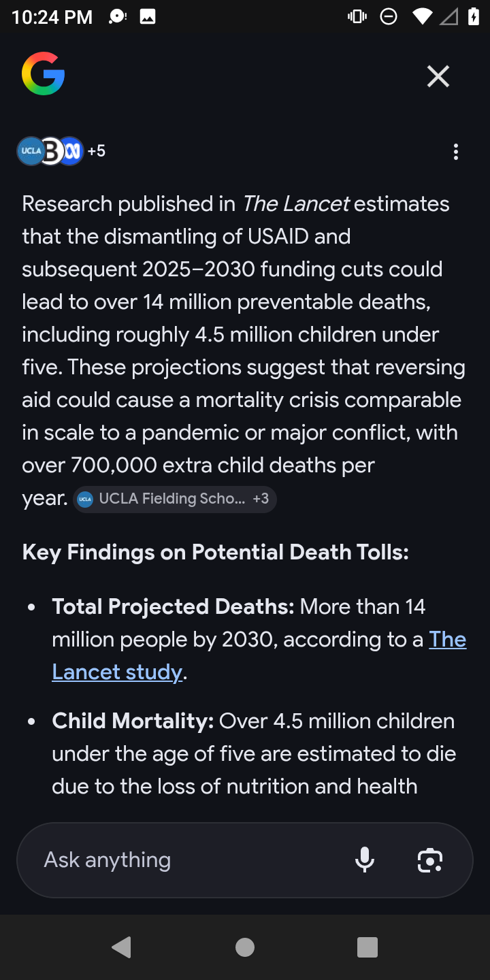Open the B logo source icon

51,151
